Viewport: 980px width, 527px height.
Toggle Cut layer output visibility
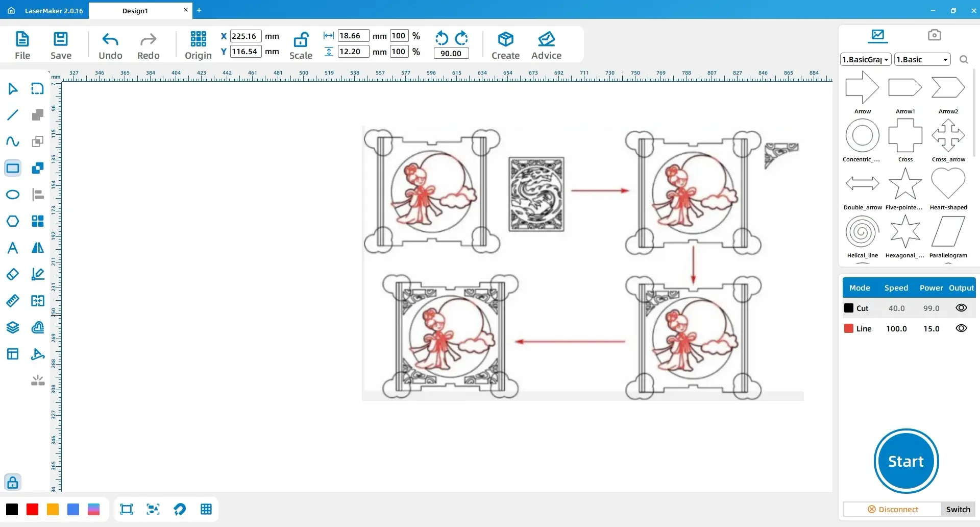point(961,308)
